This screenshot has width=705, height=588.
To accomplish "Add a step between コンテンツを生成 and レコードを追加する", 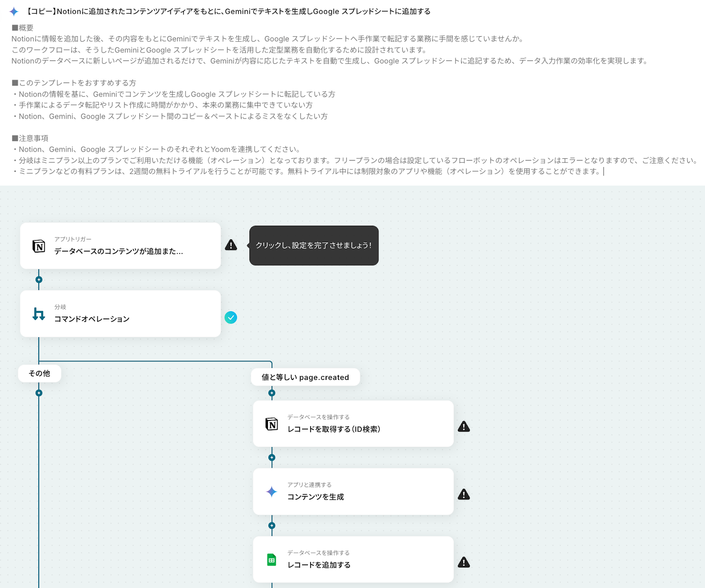I will pyautogui.click(x=272, y=525).
